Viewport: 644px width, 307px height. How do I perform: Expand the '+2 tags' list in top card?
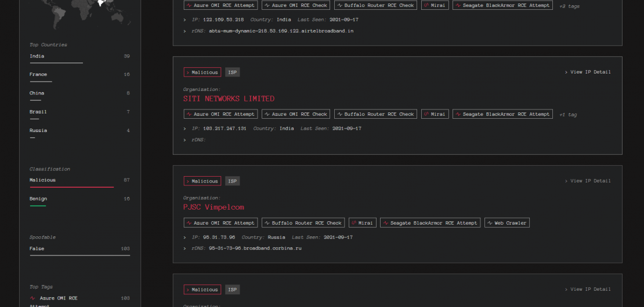pos(569,6)
